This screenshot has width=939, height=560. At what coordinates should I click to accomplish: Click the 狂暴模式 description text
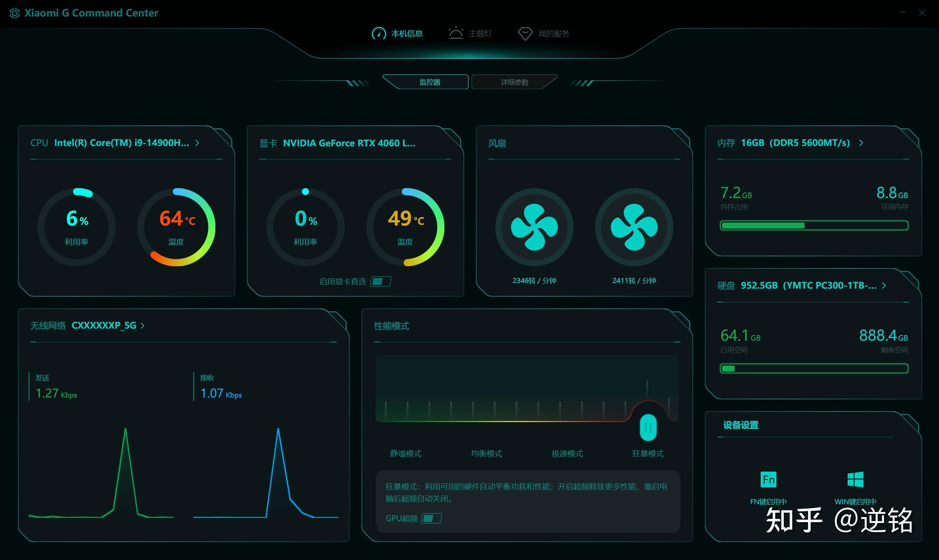point(526,493)
